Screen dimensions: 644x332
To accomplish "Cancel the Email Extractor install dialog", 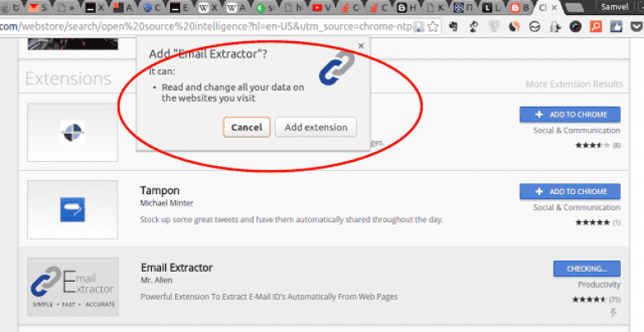I will pos(246,127).
